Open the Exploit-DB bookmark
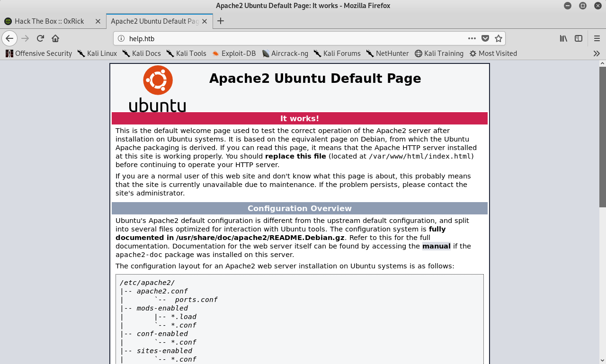The width and height of the screenshot is (606, 364). pyautogui.click(x=234, y=53)
